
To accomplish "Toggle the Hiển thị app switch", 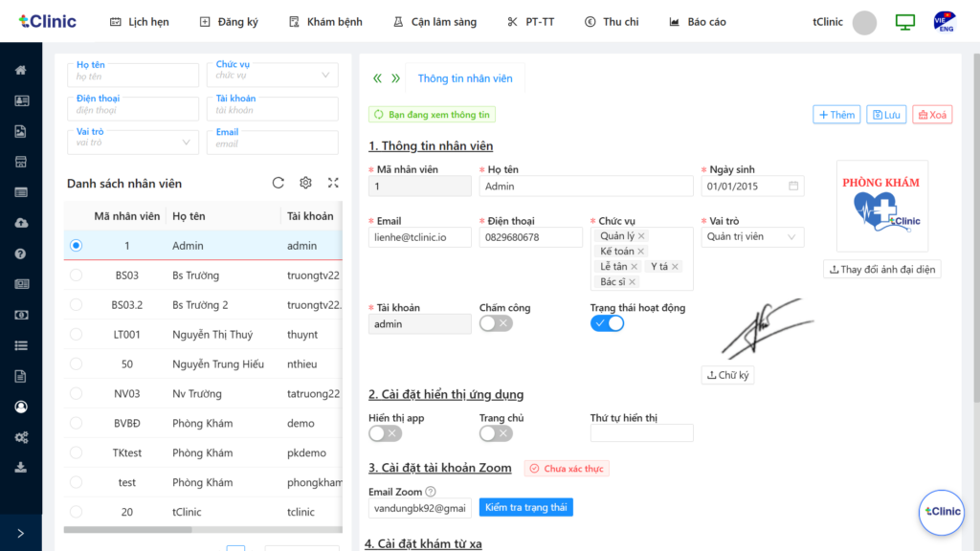I will coord(385,433).
